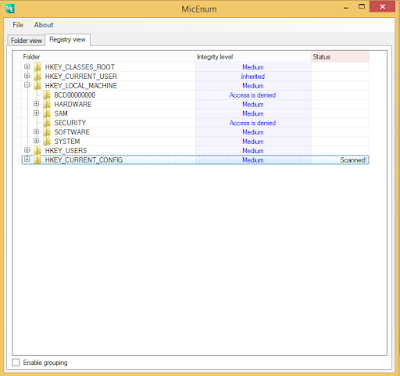Click the HARDWARE folder icon

[x=47, y=104]
